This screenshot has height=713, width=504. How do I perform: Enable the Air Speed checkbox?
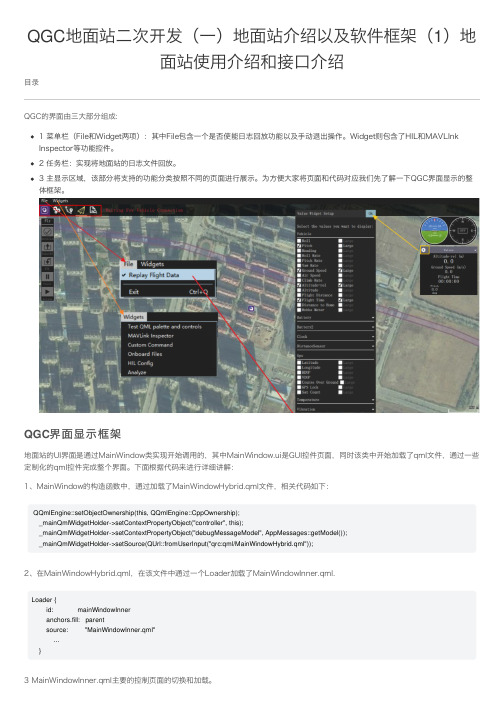tap(299, 275)
